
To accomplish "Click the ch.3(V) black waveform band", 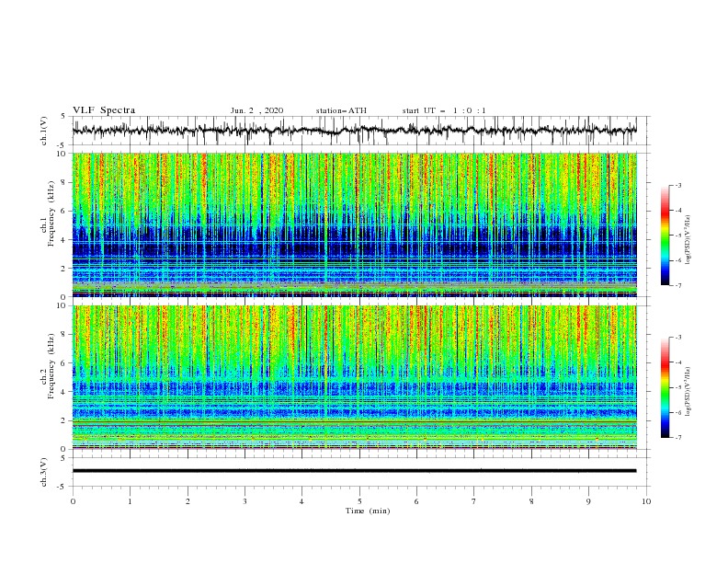I will [354, 471].
